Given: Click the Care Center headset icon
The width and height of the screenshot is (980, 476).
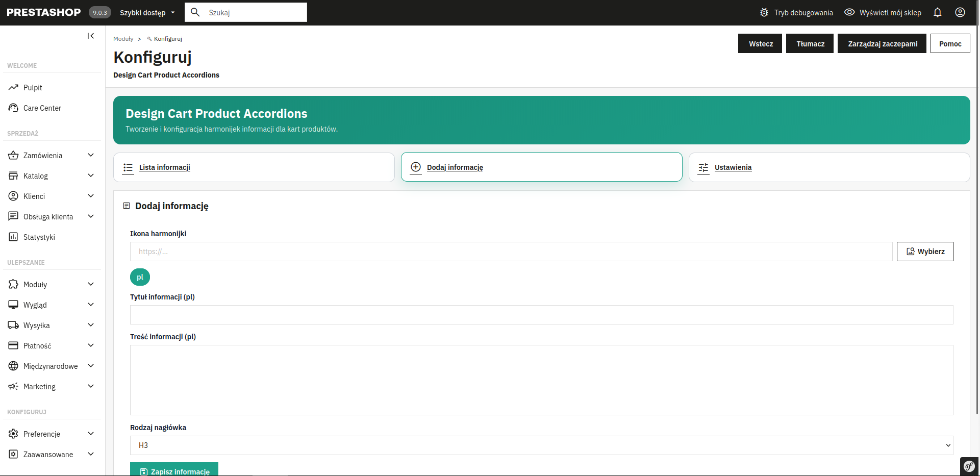Looking at the screenshot, I should (13, 108).
